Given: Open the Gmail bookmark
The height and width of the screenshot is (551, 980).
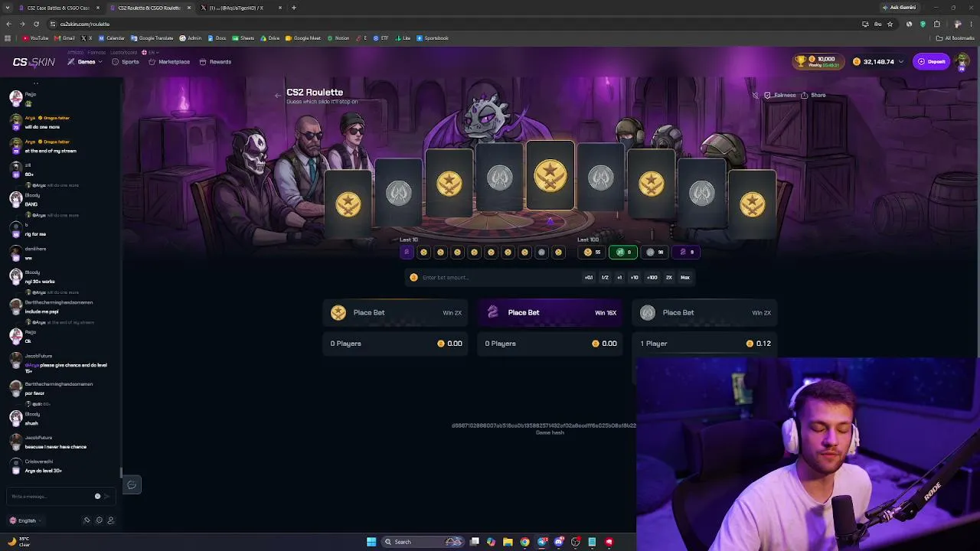Looking at the screenshot, I should (65, 38).
